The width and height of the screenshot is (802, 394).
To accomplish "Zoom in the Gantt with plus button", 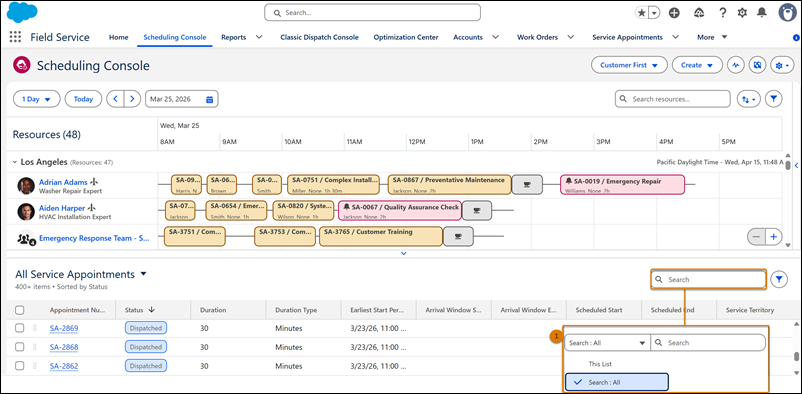I will point(774,237).
